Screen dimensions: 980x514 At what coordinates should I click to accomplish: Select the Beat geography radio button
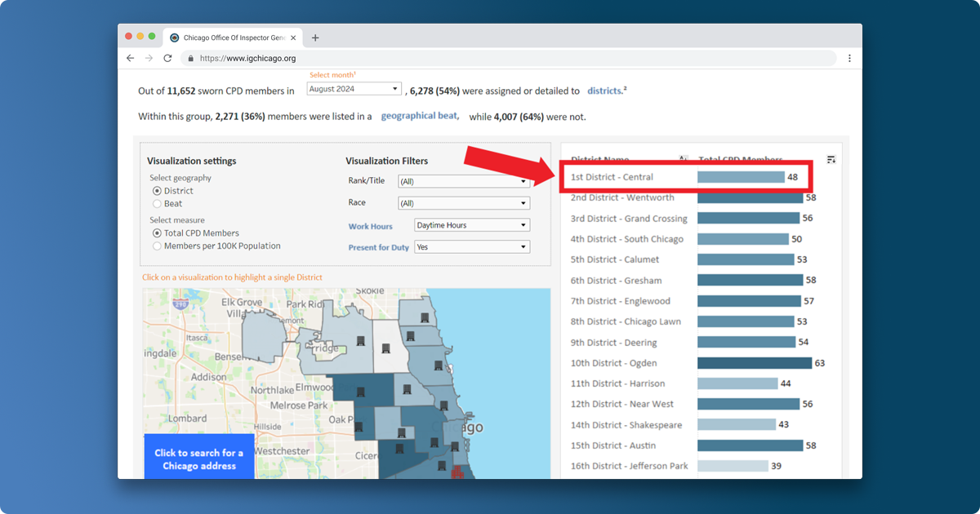tap(157, 204)
